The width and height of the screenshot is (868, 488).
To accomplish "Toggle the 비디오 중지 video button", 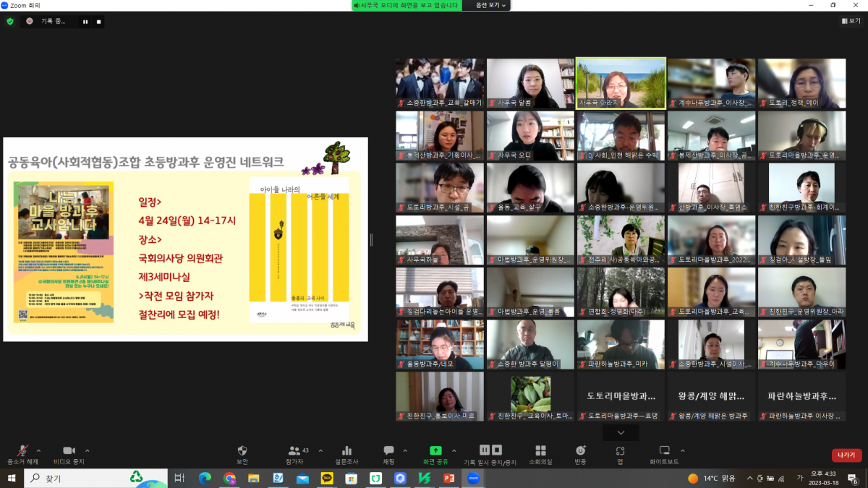I will click(x=69, y=450).
